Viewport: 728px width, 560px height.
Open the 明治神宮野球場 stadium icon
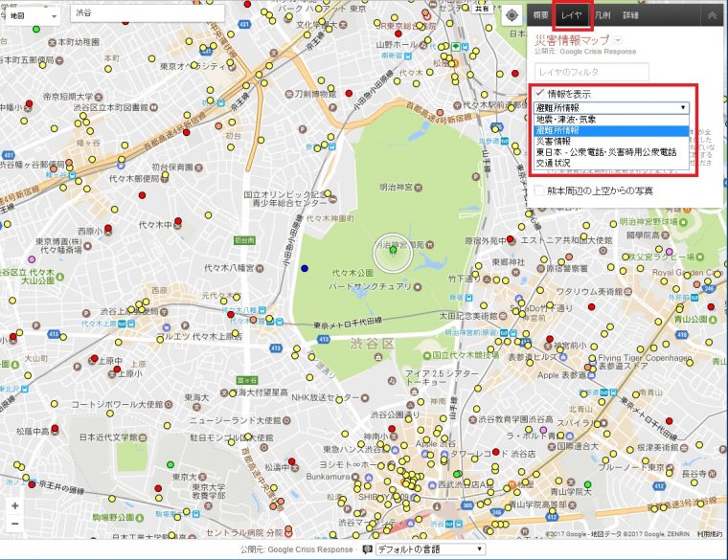(x=683, y=222)
